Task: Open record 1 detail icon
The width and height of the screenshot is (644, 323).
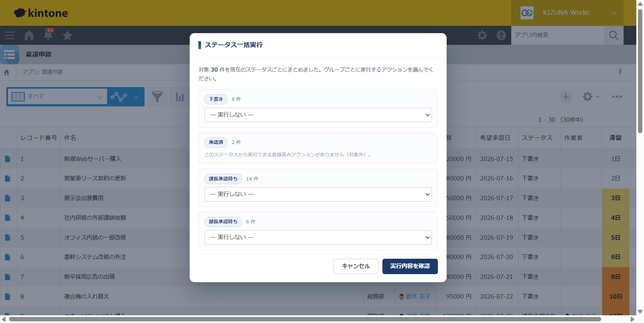Action: pos(8,159)
